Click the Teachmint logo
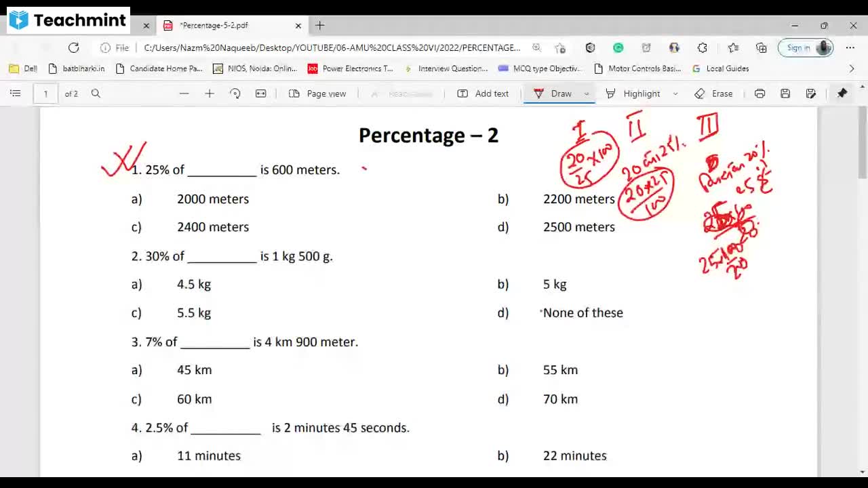Image resolution: width=868 pixels, height=488 pixels. pos(68,20)
